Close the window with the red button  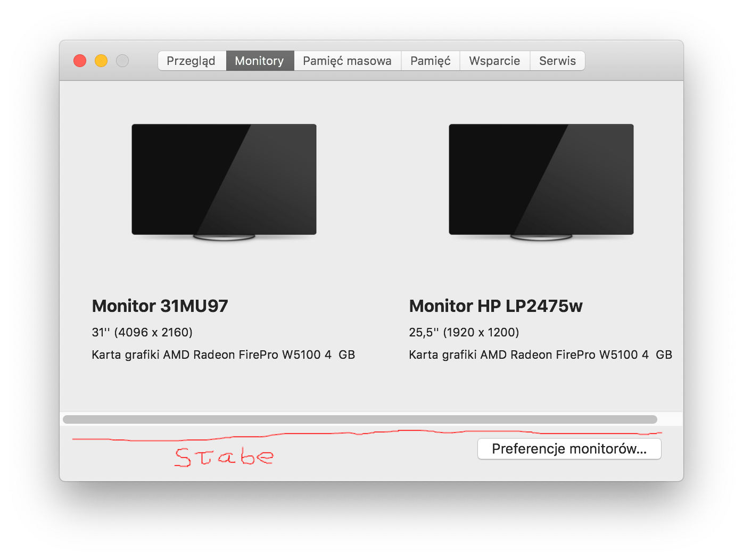coord(80,61)
